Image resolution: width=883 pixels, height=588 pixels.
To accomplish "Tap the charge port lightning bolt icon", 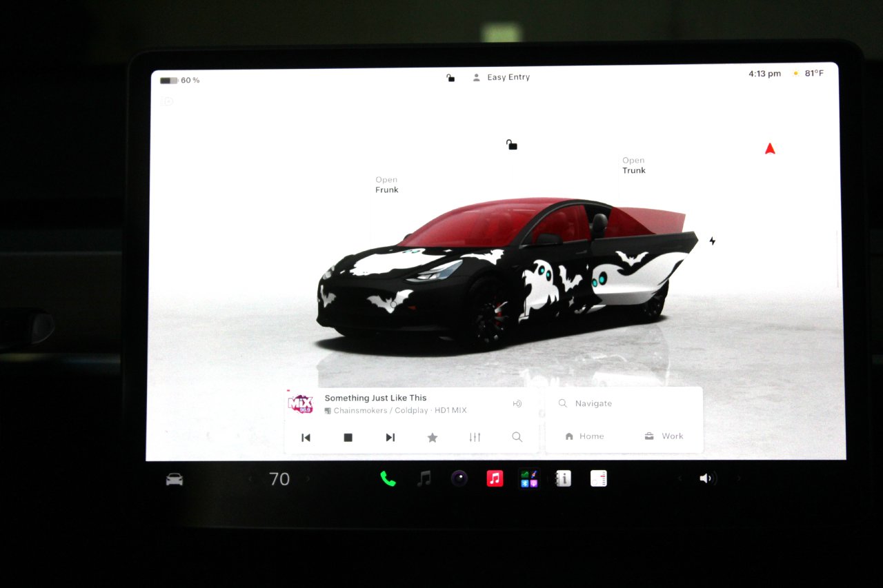I will click(x=713, y=241).
